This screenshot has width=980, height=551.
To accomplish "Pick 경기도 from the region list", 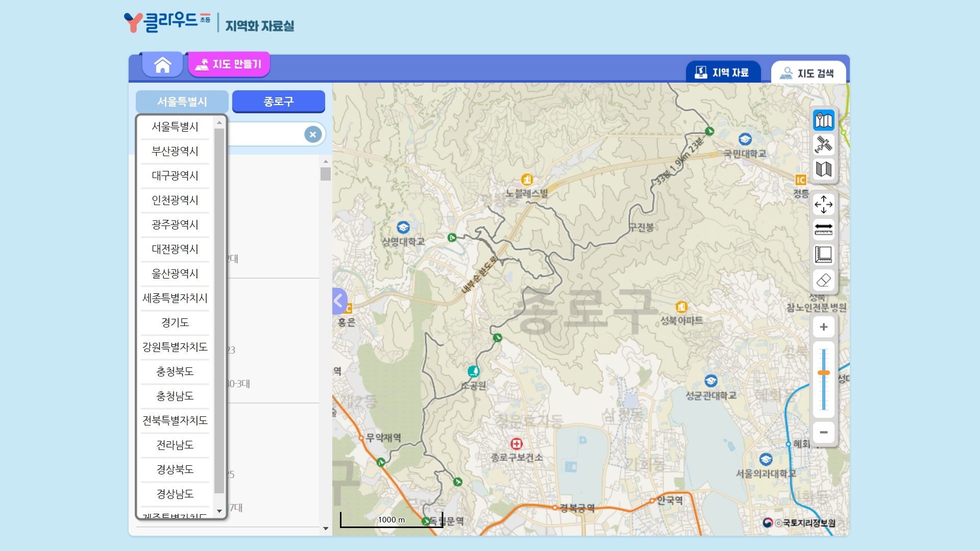I will tap(175, 322).
